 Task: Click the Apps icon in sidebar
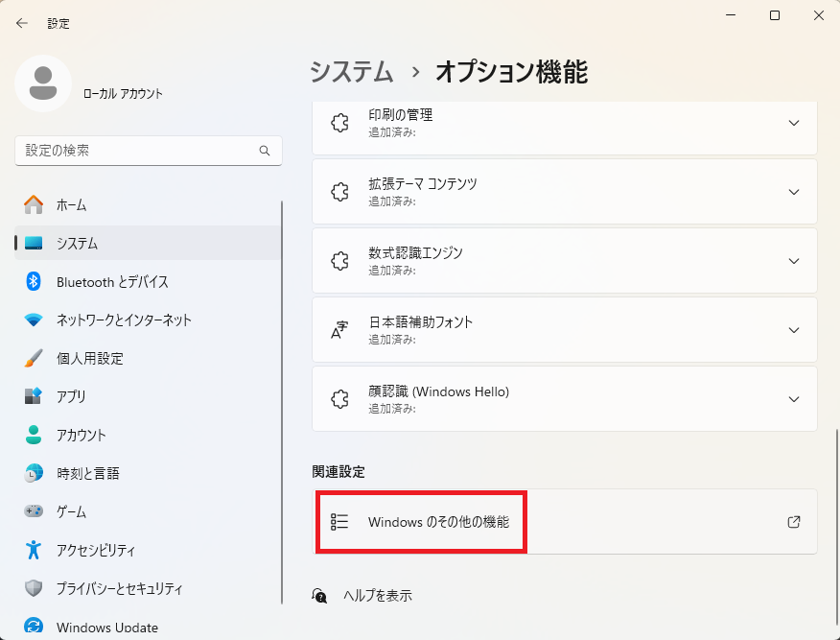click(34, 396)
